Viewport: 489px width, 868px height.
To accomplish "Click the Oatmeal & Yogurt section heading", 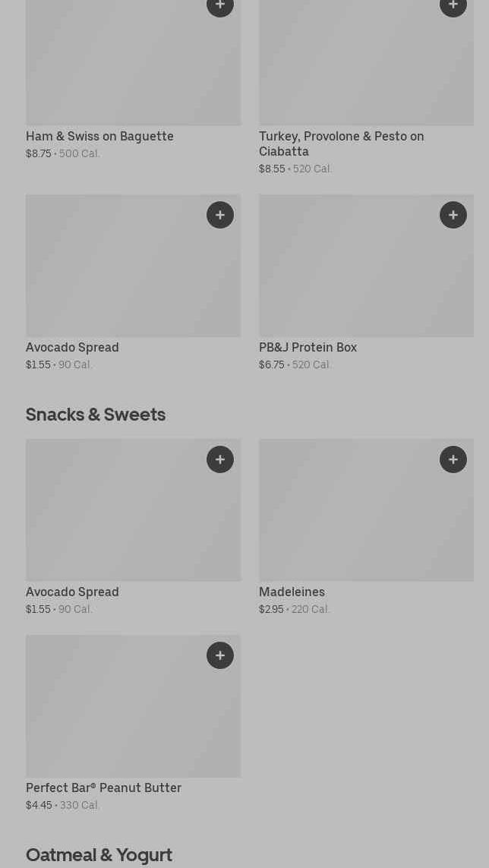I will point(99,855).
